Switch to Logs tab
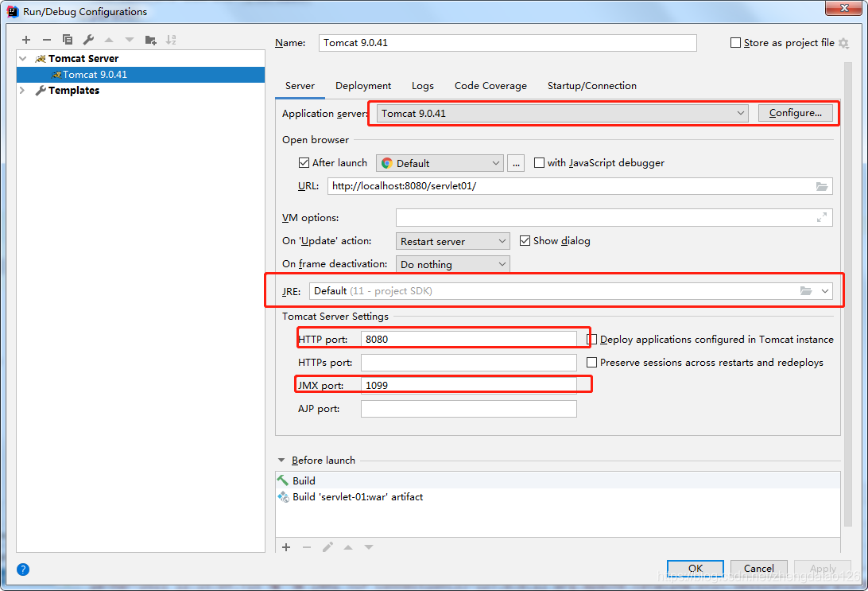 click(x=423, y=86)
